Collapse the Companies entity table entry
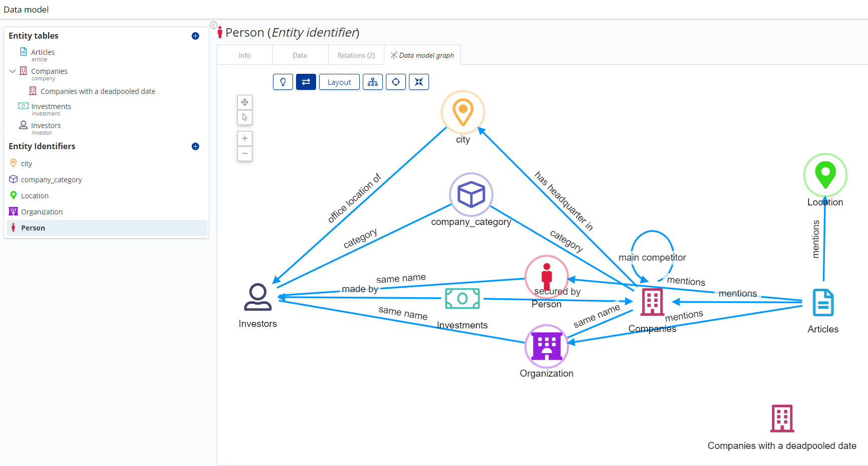868x466 pixels. [13, 71]
